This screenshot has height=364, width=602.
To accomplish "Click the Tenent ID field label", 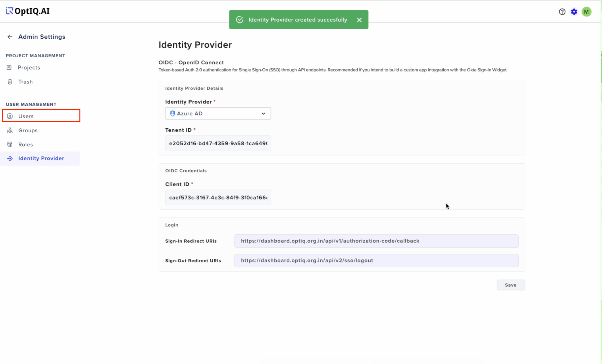I will [178, 130].
